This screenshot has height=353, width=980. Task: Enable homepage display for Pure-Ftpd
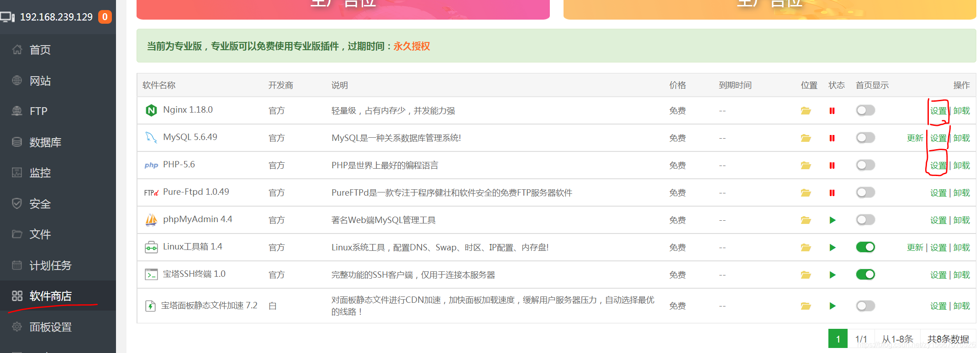coord(865,192)
